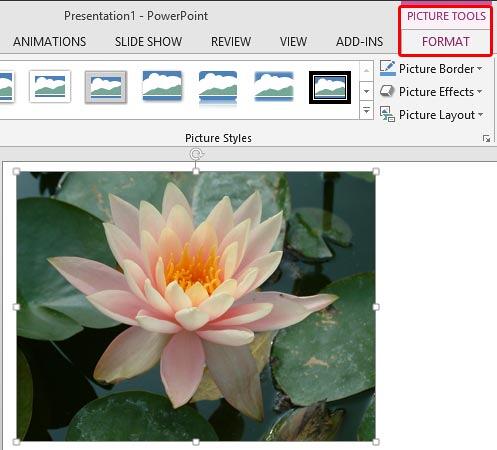
Task: Click the top-middle resize handle of the picture
Action: [x=196, y=172]
